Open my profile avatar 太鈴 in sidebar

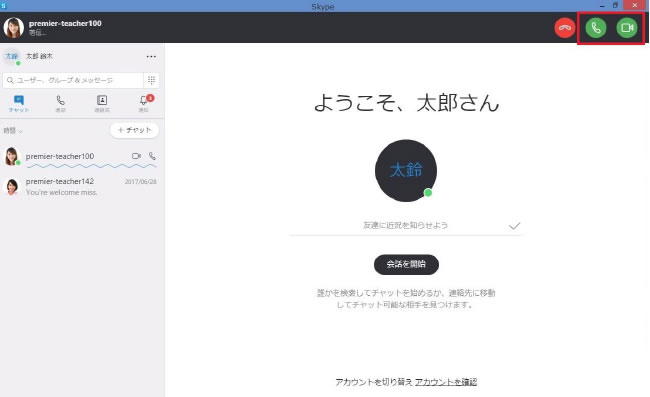click(x=12, y=56)
